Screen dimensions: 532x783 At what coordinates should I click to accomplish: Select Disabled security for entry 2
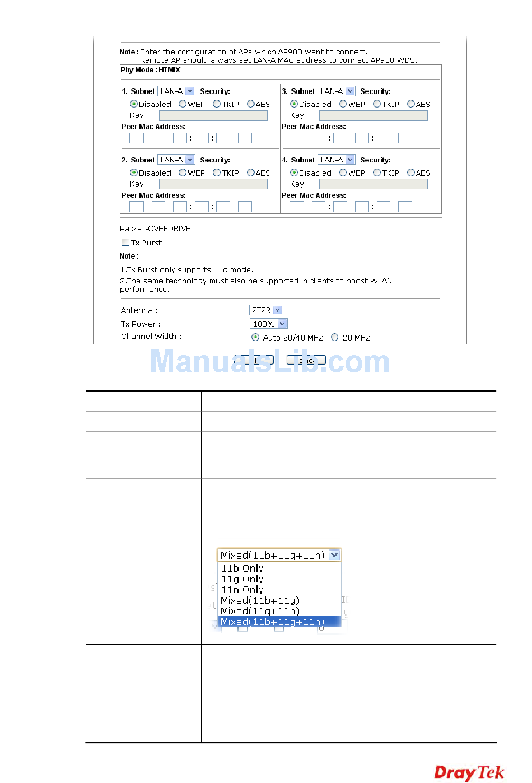134,173
